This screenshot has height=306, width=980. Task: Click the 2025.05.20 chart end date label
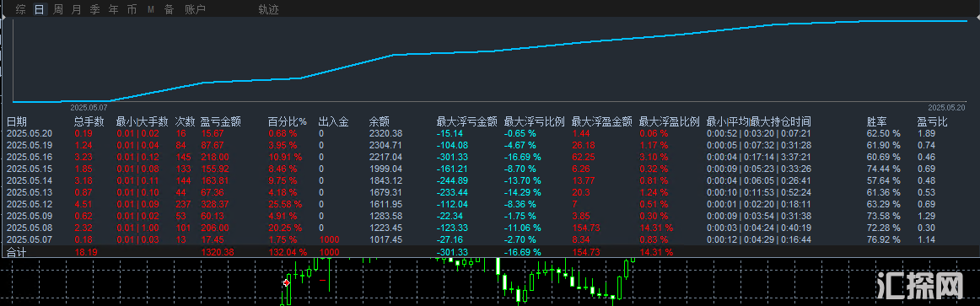(x=946, y=107)
